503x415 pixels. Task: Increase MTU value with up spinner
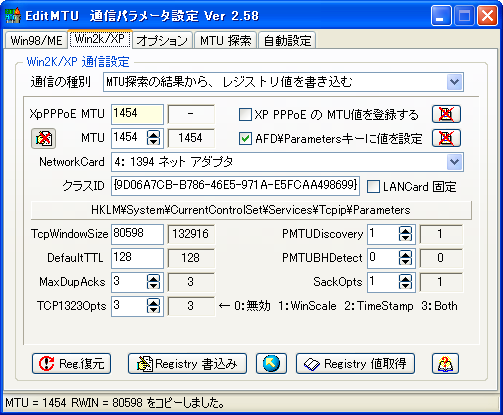(x=153, y=134)
